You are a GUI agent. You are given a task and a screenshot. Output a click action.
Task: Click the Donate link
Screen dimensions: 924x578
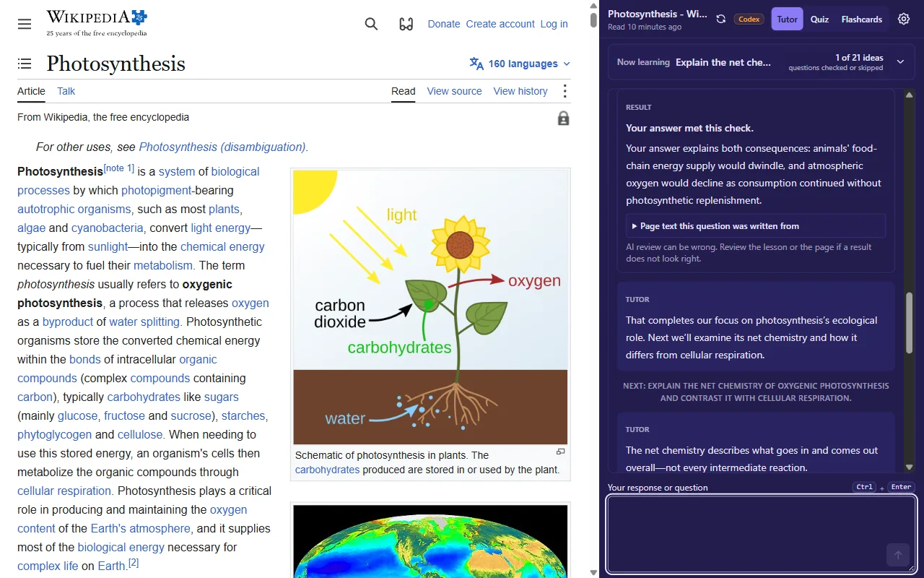point(444,24)
